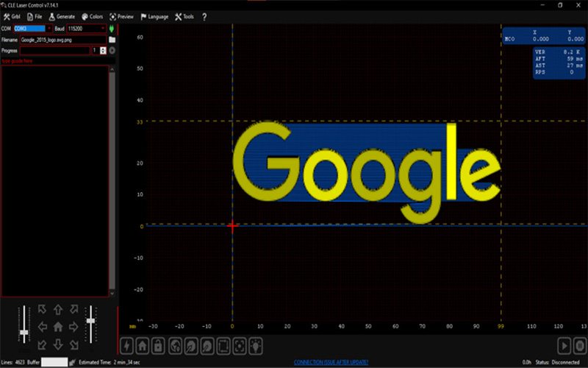Click the VER AFT AST RPS stats panel
The height and width of the screenshot is (368, 588).
point(559,63)
